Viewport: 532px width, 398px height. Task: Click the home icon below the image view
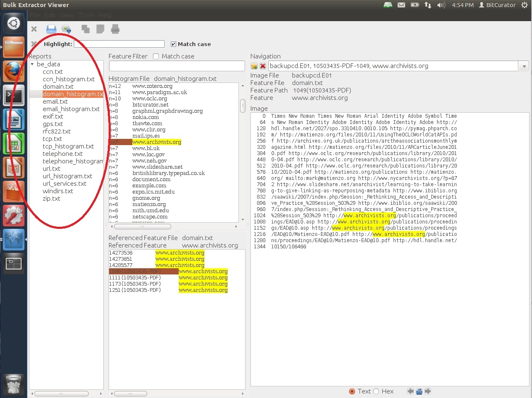point(419,391)
